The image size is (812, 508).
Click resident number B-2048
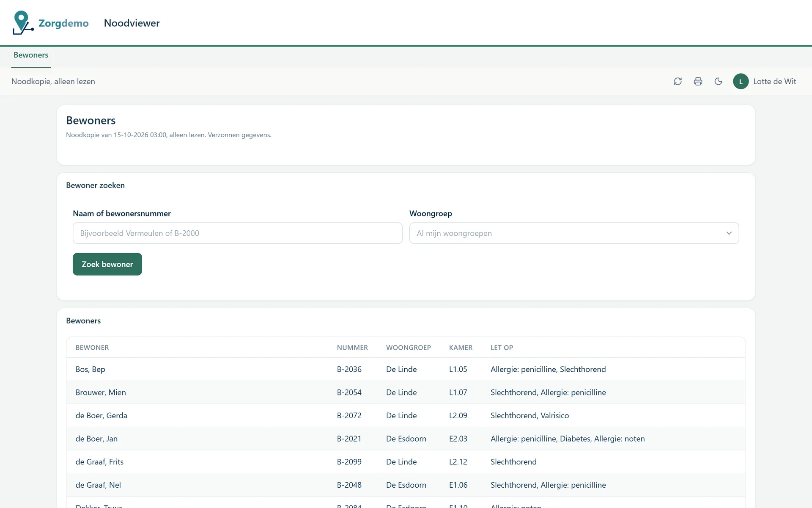pyautogui.click(x=349, y=485)
